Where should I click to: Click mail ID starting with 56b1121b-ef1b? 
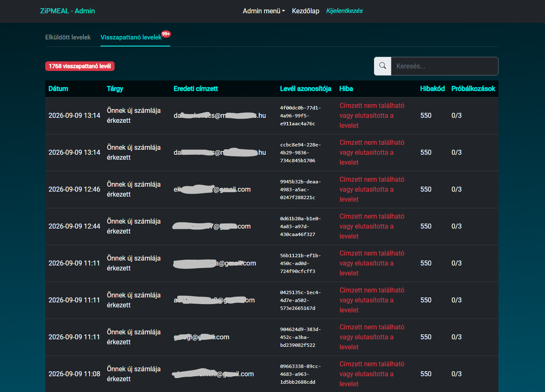pos(301,263)
